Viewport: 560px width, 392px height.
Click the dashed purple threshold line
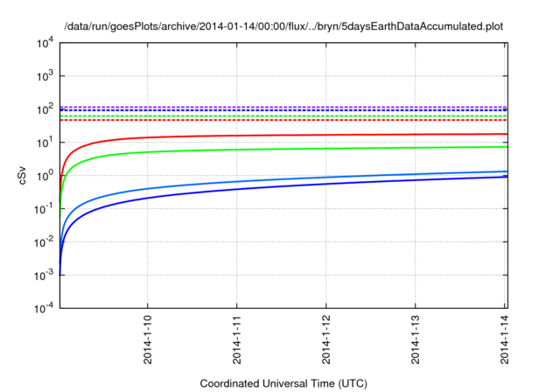[283, 107]
